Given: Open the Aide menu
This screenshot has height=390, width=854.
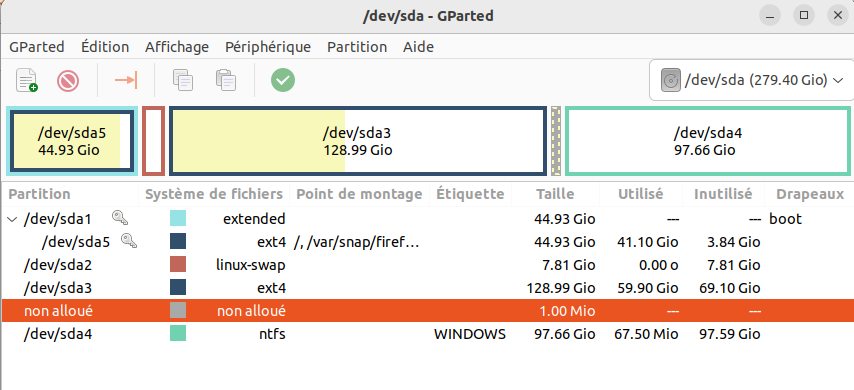Looking at the screenshot, I should click(x=418, y=47).
